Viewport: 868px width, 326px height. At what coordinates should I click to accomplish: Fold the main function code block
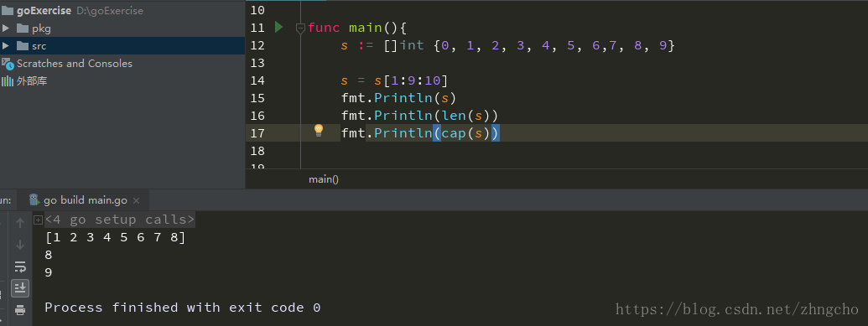coord(300,28)
